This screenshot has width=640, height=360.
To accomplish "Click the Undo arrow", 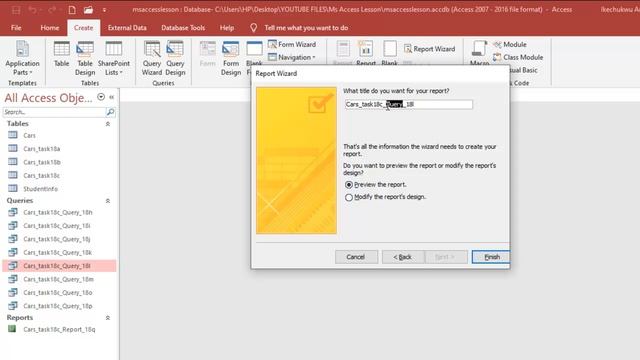I will pos(33,9).
